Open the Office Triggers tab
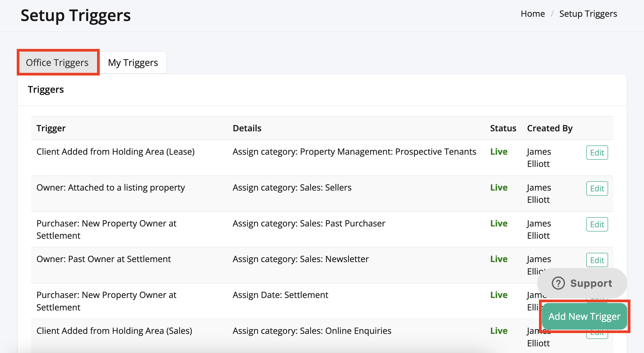The width and height of the screenshot is (644, 353). point(57,62)
